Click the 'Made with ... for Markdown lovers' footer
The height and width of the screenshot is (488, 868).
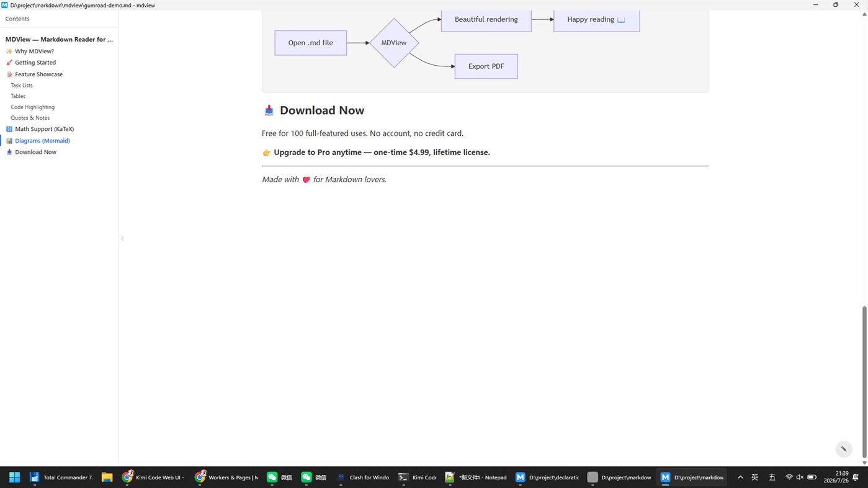pos(324,180)
